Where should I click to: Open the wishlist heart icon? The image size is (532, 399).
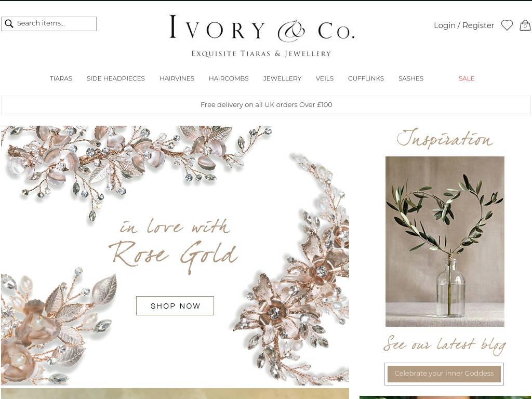[507, 25]
